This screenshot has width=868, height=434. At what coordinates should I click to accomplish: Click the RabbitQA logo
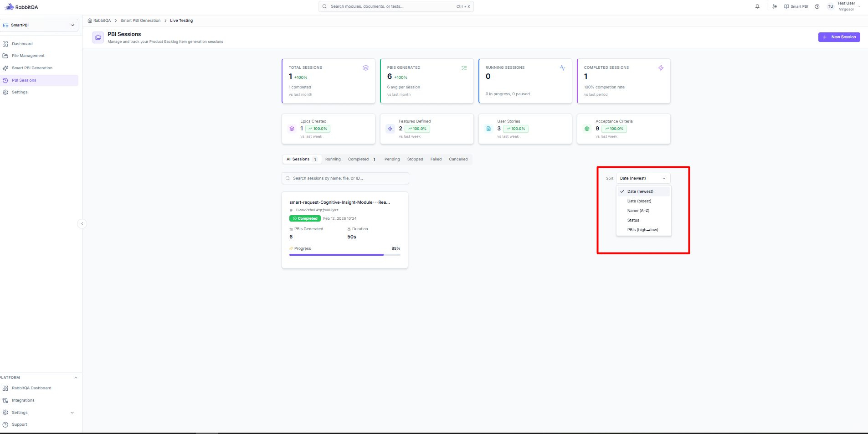pyautogui.click(x=21, y=7)
